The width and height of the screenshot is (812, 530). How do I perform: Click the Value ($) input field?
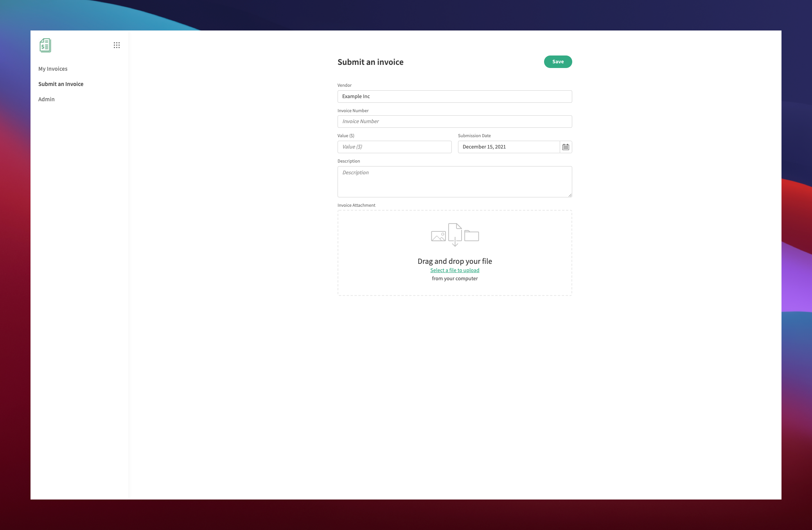click(x=394, y=146)
